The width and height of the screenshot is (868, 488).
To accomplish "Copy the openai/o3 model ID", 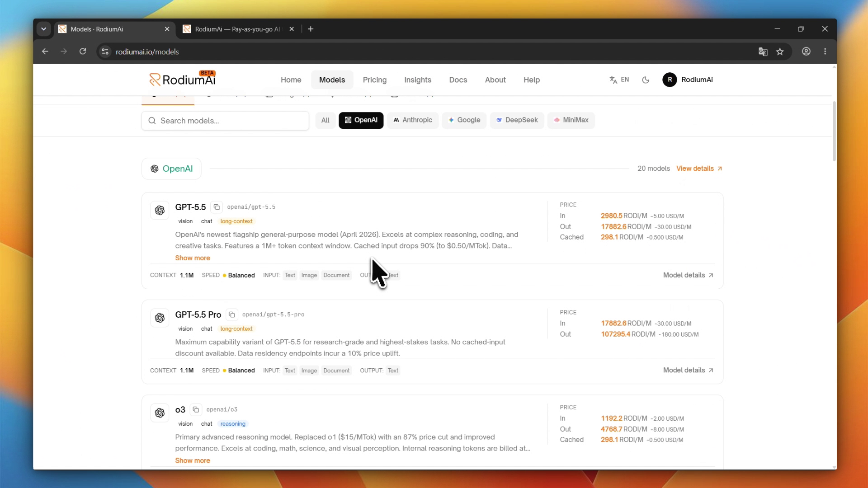I will pyautogui.click(x=196, y=409).
